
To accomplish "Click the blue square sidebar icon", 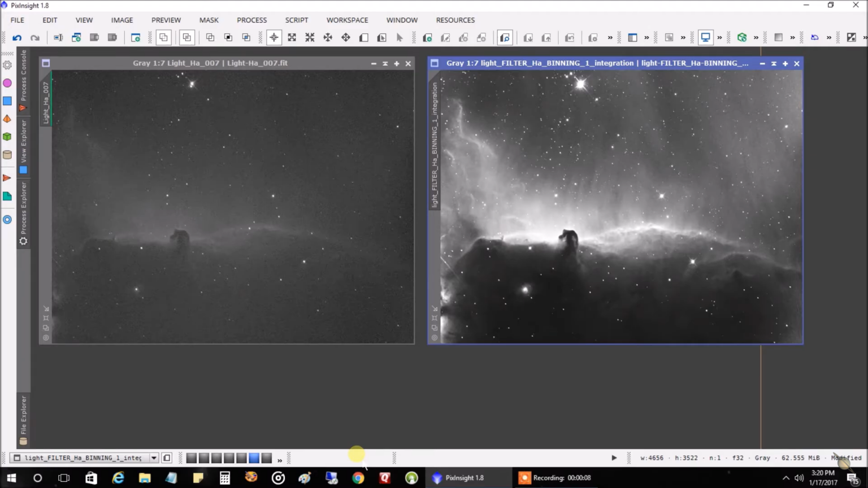I will 7,101.
